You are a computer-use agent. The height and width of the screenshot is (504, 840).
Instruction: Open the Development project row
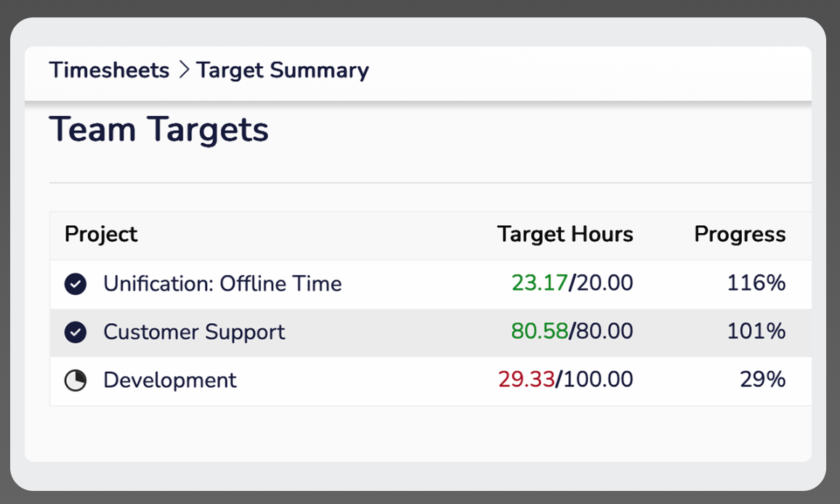click(431, 381)
